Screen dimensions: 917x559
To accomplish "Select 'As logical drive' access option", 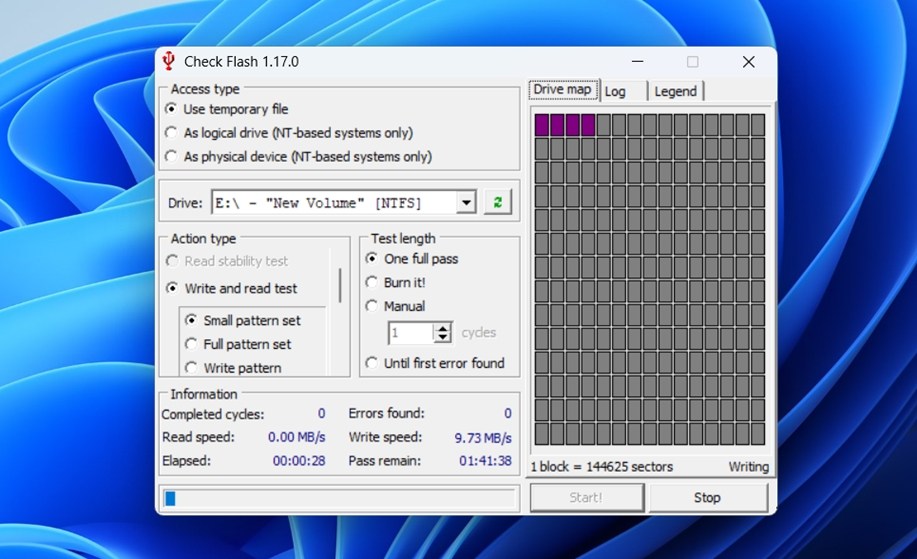I will (171, 133).
